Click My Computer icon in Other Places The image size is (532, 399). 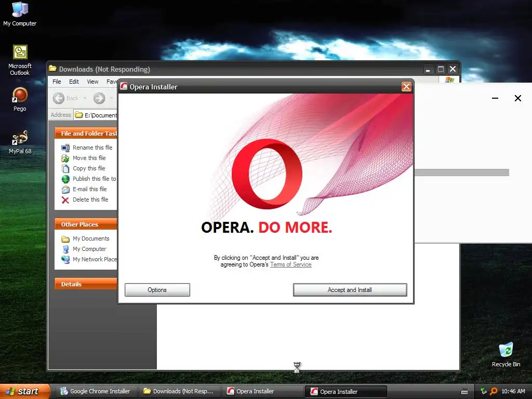pyautogui.click(x=65, y=249)
